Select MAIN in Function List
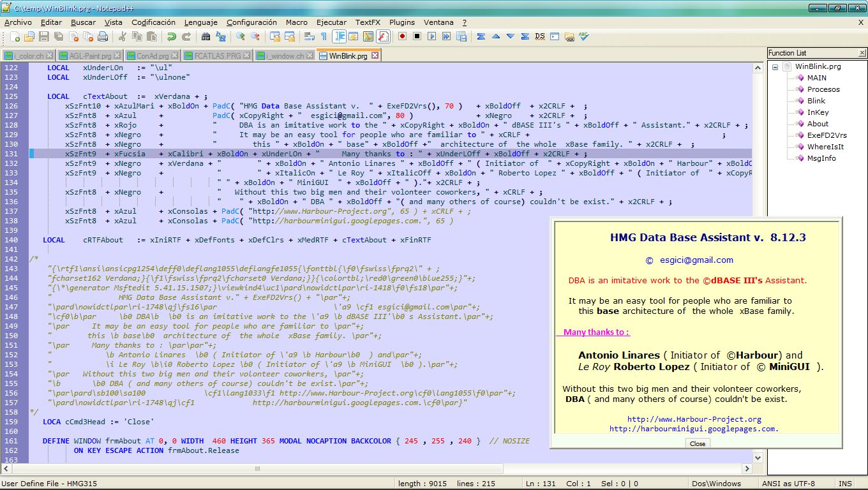This screenshot has height=490, width=868. 816,78
